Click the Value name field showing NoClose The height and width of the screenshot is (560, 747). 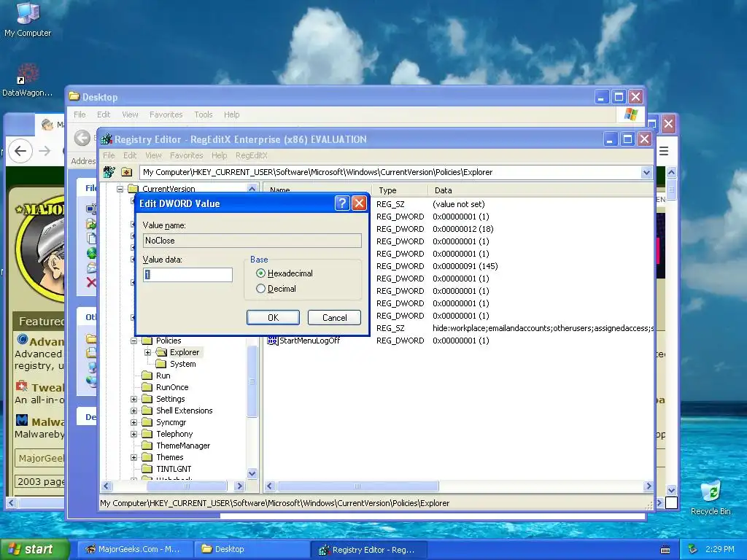point(252,241)
